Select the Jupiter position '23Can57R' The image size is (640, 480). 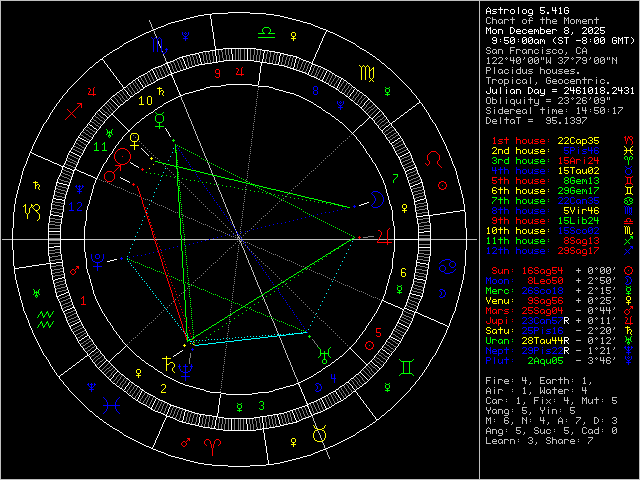(545, 321)
